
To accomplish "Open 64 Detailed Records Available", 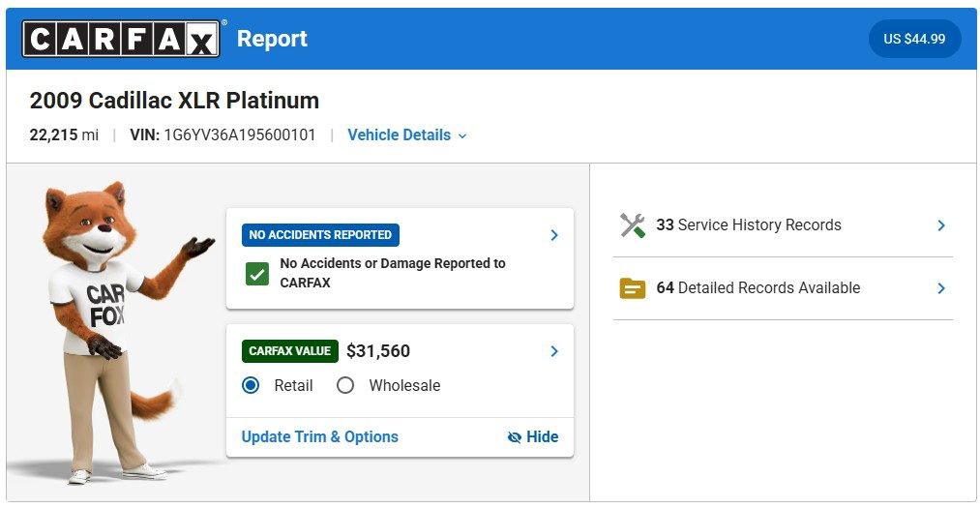I will click(783, 288).
